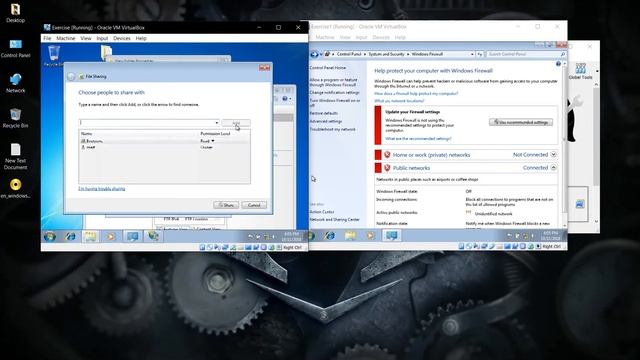Select the en_windows disc image icon
640x360 pixels.
click(x=16, y=189)
